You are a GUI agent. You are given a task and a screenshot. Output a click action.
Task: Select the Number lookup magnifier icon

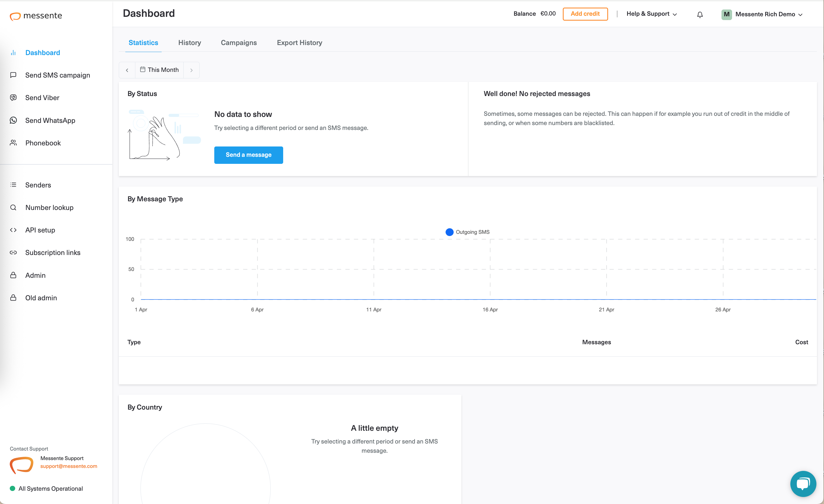13,207
